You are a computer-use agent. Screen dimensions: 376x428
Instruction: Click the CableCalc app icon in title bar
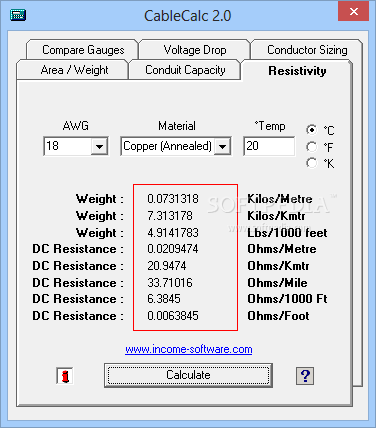coord(18,15)
